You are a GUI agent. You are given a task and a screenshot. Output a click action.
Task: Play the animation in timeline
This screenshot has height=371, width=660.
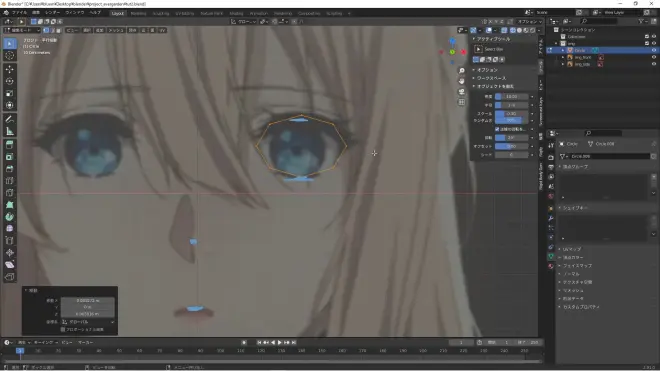[x=279, y=343]
